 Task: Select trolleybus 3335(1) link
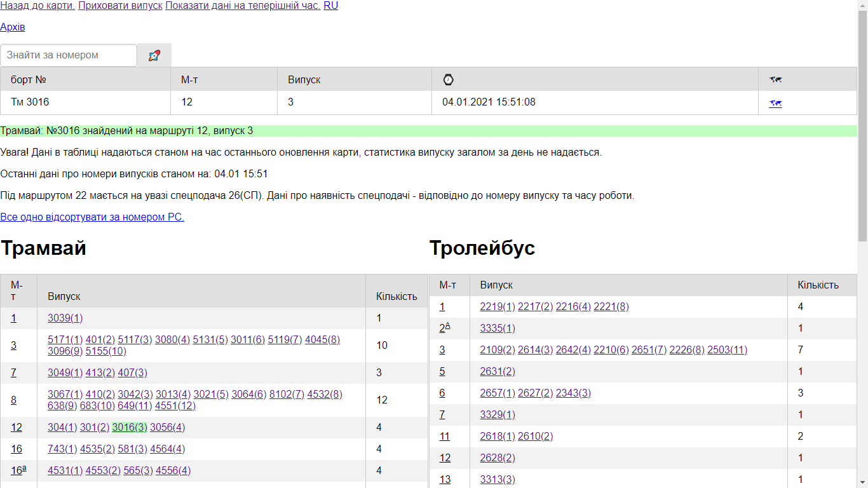point(498,329)
